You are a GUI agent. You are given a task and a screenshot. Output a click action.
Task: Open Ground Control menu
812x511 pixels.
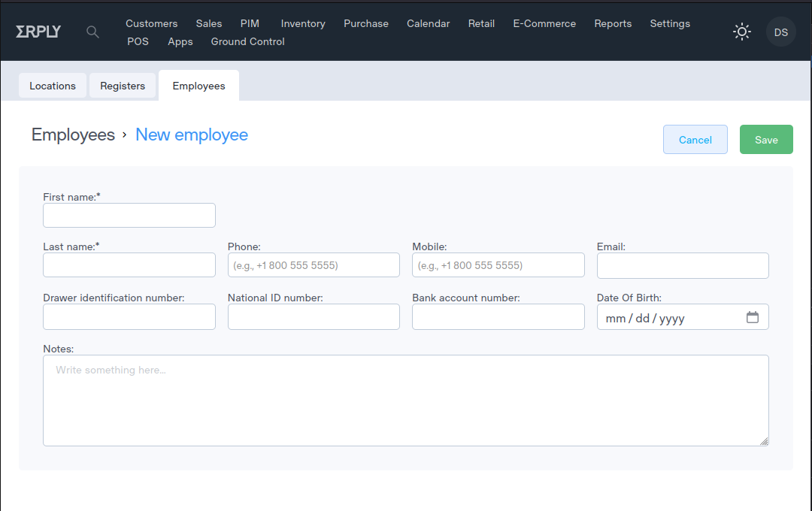[247, 41]
